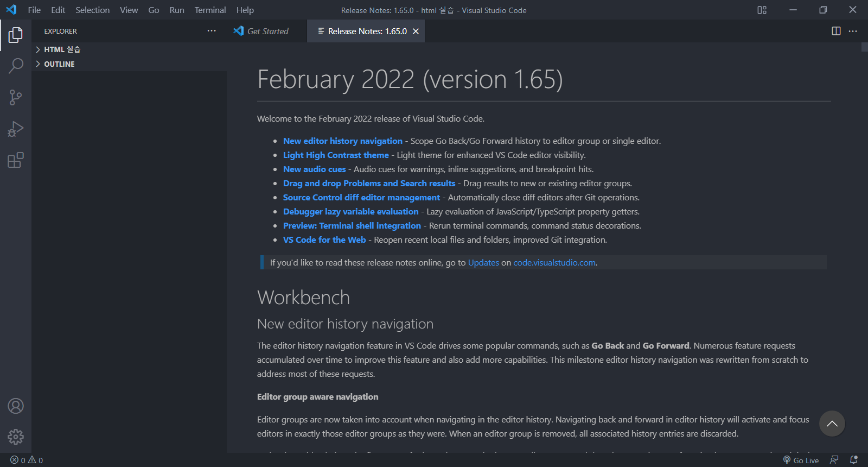Open Debugger lazy variable evaluation link
This screenshot has width=868, height=467.
tap(350, 211)
